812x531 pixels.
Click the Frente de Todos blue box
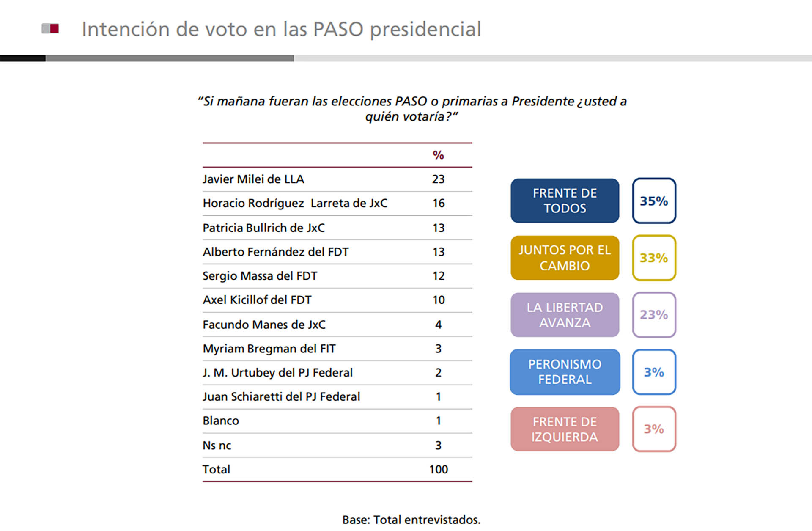click(x=565, y=201)
